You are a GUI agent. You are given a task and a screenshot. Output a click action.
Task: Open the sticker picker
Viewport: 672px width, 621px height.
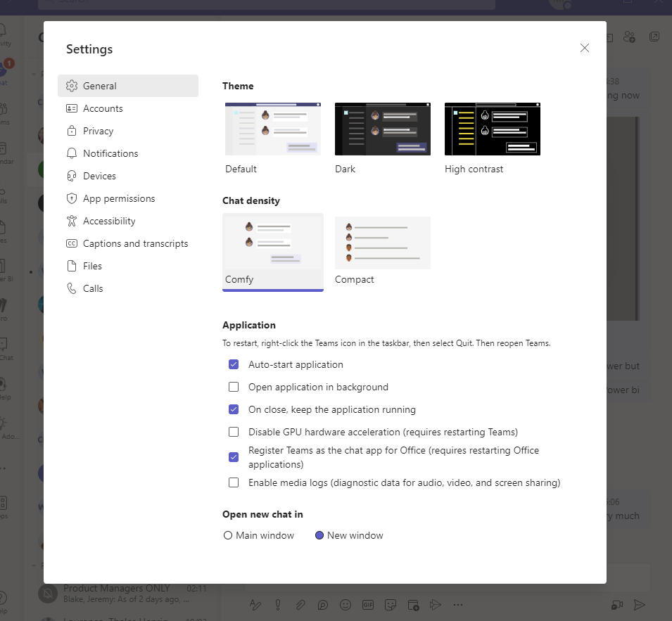(x=391, y=605)
